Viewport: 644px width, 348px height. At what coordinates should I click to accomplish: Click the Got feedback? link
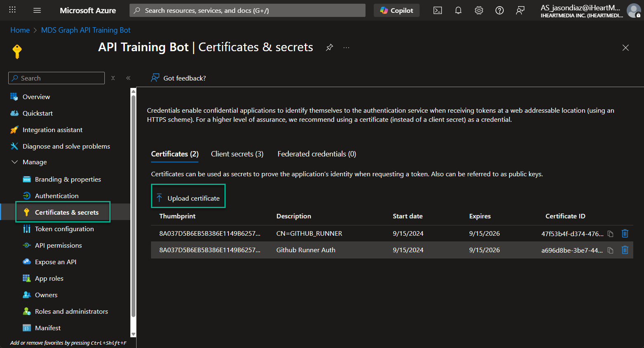(183, 78)
